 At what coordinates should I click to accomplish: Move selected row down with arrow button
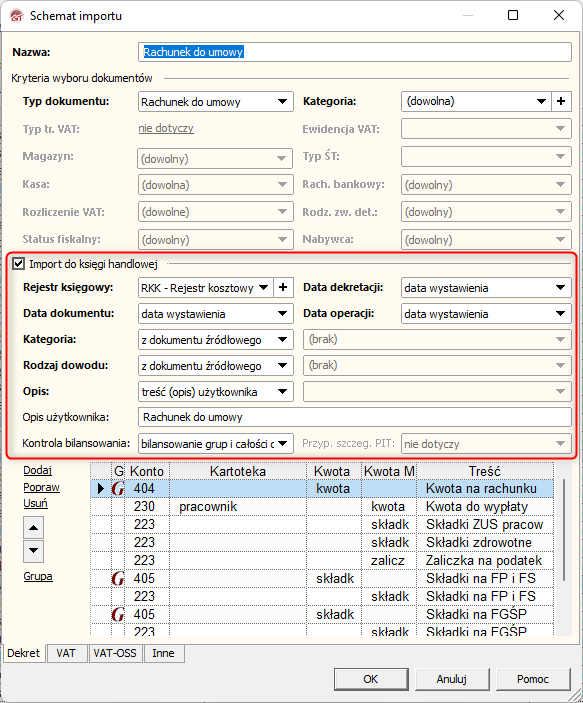pos(34,551)
